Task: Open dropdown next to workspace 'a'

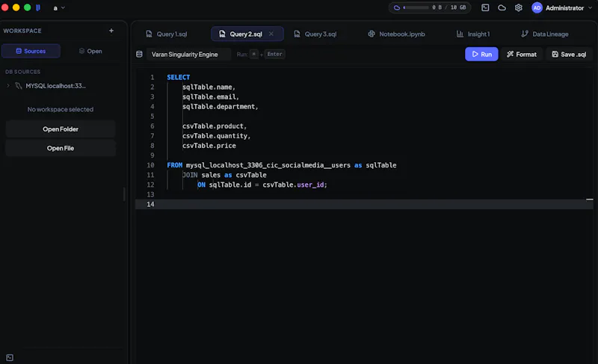Action: 63,7
